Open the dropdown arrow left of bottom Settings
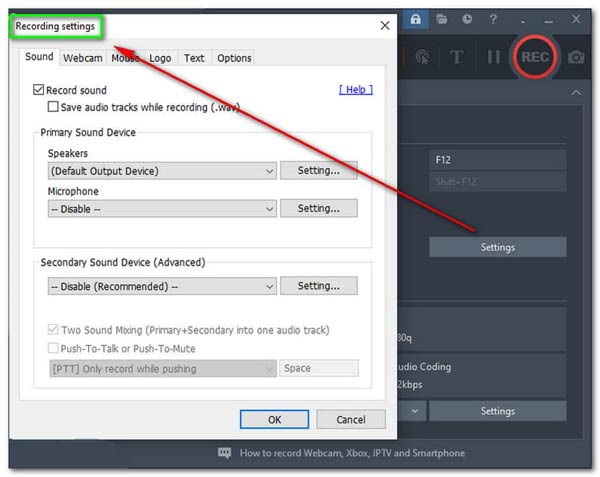Viewport: 600px width, 477px height. [x=414, y=411]
